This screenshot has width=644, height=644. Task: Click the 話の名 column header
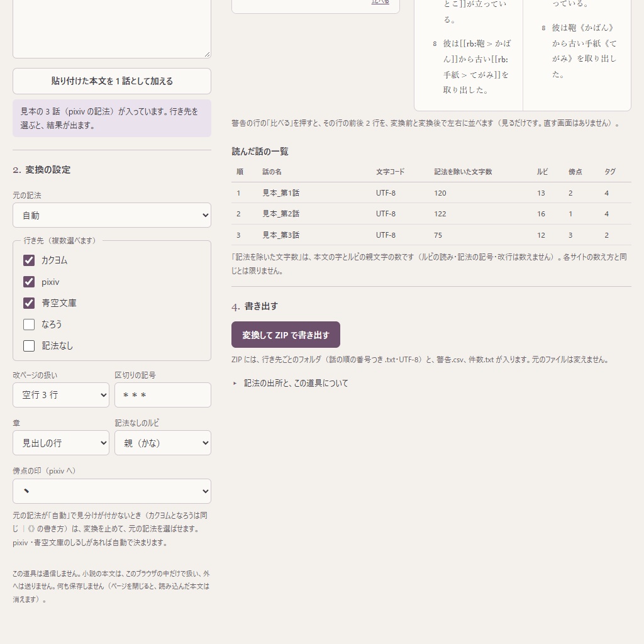(272, 172)
